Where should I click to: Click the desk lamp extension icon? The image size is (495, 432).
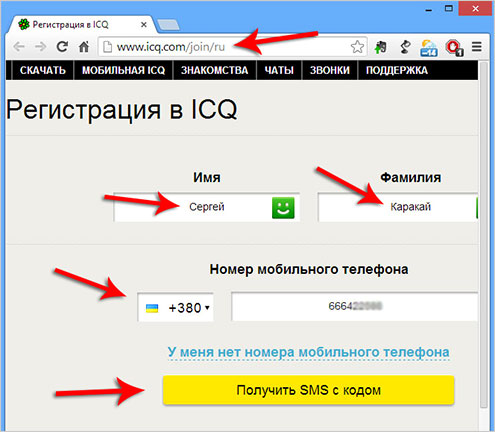tap(405, 47)
